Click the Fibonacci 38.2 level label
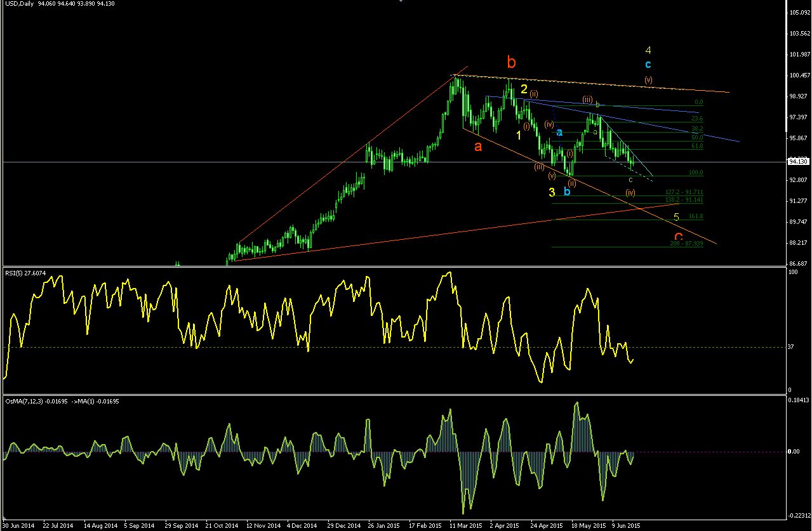Viewport: 812px width, 531px height. tap(697, 129)
